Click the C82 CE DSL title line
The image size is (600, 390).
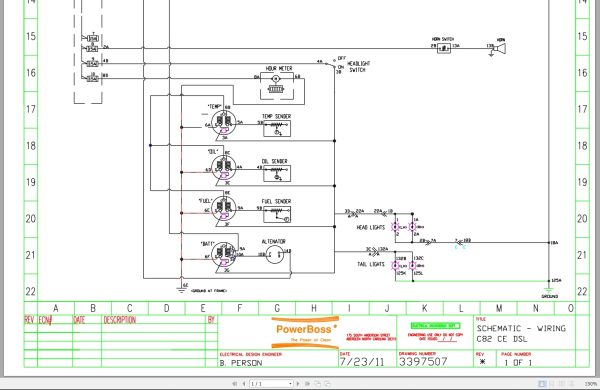click(502, 339)
